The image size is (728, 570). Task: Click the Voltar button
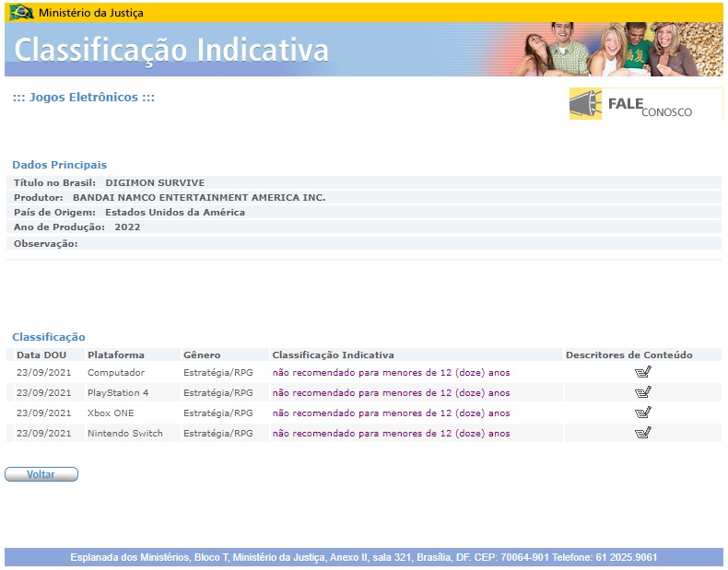41,474
